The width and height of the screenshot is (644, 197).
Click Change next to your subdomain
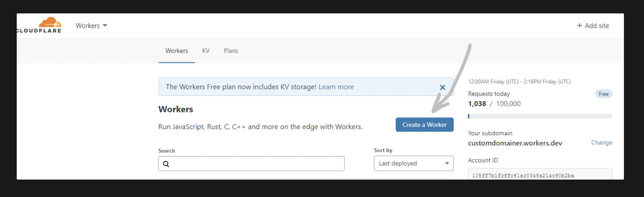pyautogui.click(x=601, y=143)
